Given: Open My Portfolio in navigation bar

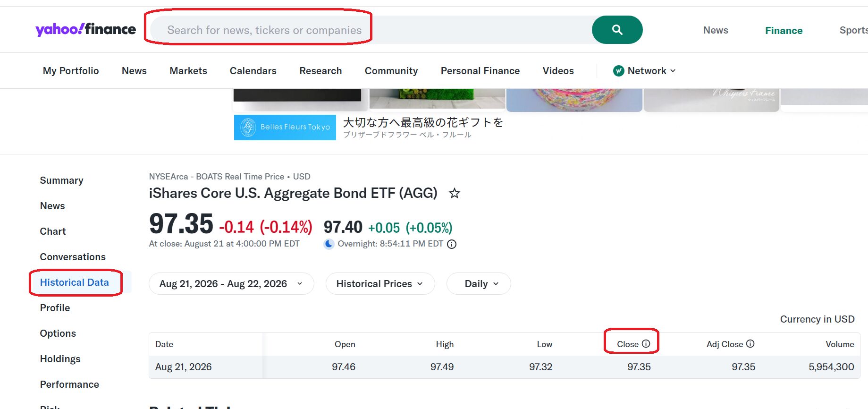Looking at the screenshot, I should 71,71.
